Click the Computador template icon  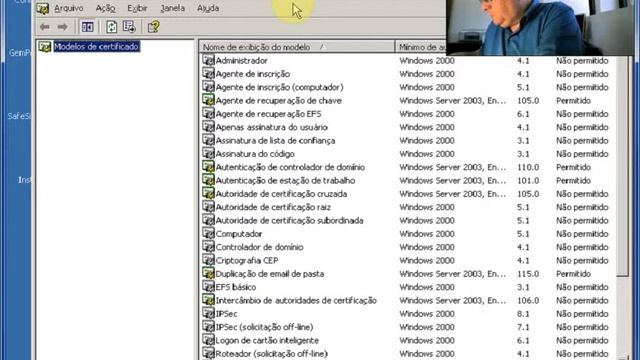point(208,233)
